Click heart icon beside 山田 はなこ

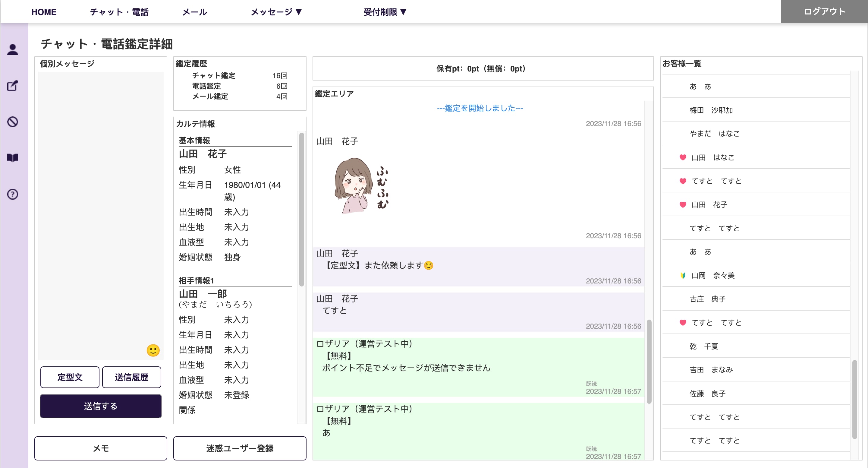click(x=683, y=157)
